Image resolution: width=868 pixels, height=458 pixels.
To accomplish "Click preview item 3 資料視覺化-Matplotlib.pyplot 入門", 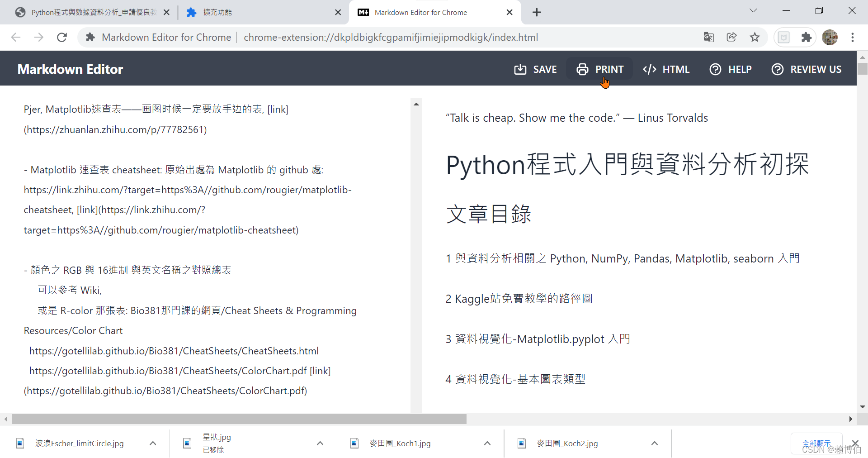I will [x=538, y=339].
